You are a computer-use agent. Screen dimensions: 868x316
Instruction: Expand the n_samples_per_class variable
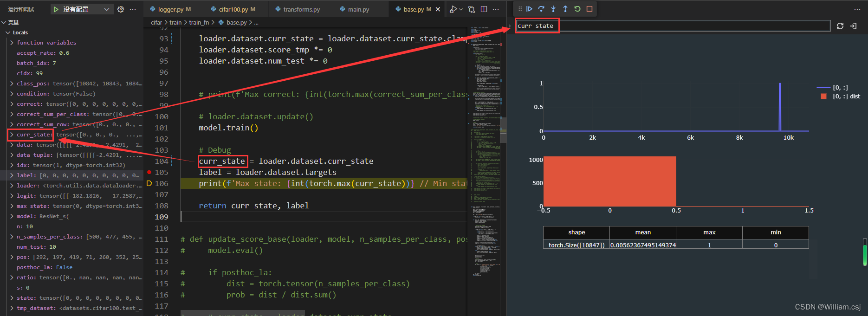pyautogui.click(x=12, y=237)
